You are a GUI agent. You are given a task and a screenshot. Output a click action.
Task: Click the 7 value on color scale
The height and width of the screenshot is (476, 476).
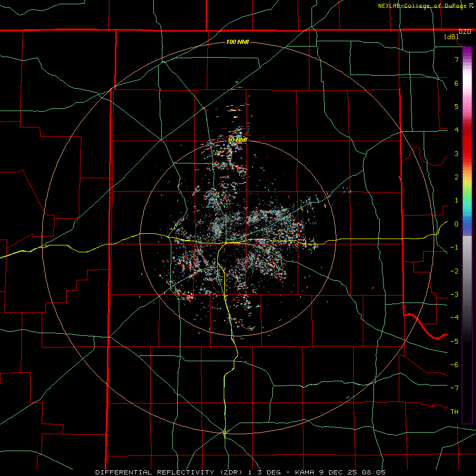pos(456,59)
